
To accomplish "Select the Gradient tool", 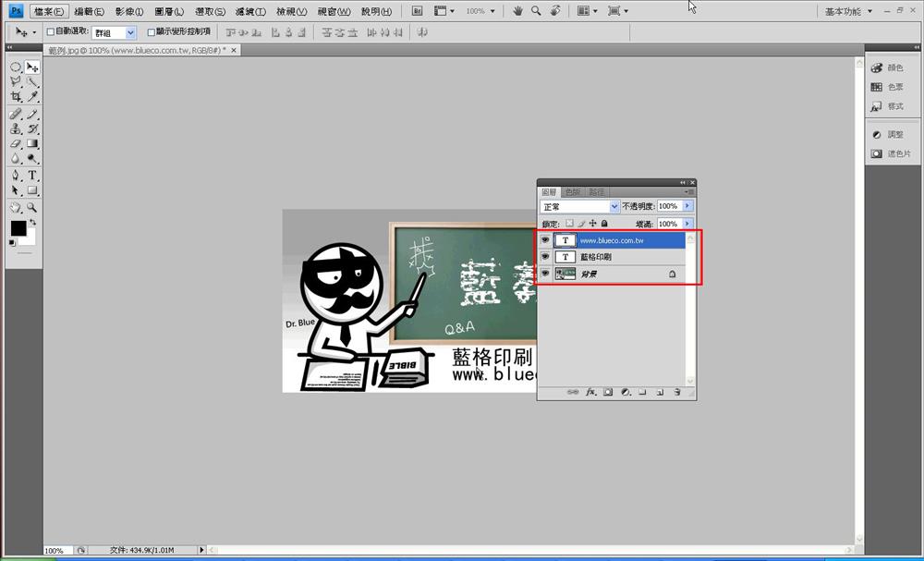I will [32, 144].
